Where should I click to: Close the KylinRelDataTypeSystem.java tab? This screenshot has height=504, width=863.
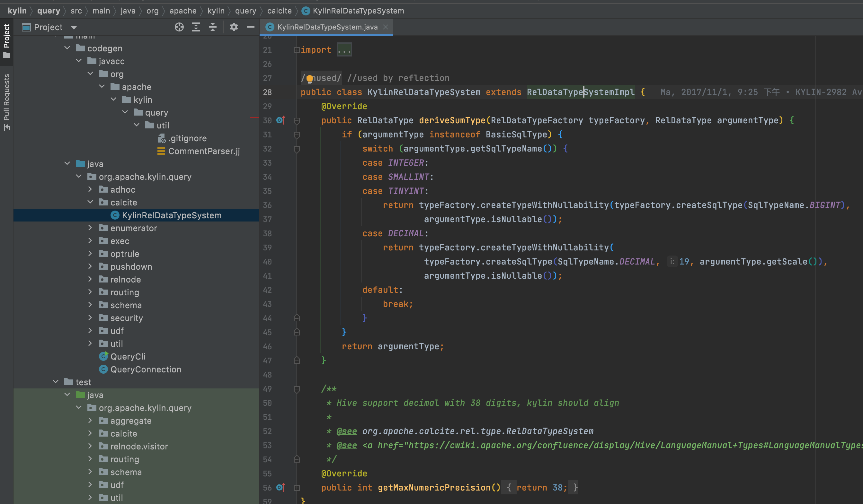386,27
